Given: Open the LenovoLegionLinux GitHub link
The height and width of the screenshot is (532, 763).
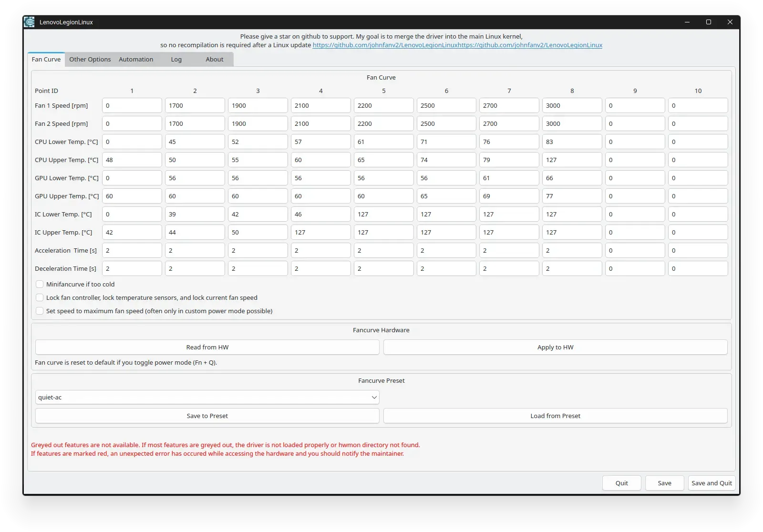Looking at the screenshot, I should click(457, 45).
